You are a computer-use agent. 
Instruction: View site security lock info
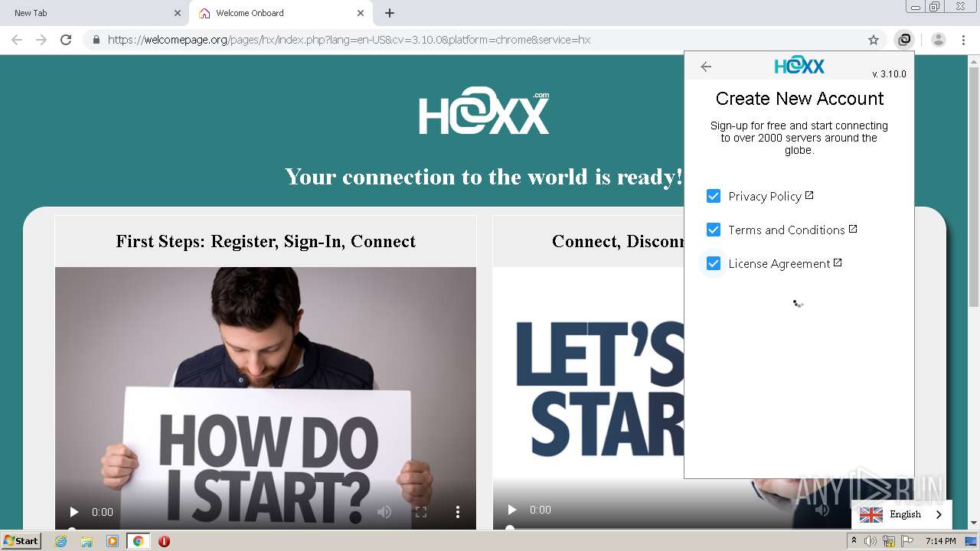[96, 40]
